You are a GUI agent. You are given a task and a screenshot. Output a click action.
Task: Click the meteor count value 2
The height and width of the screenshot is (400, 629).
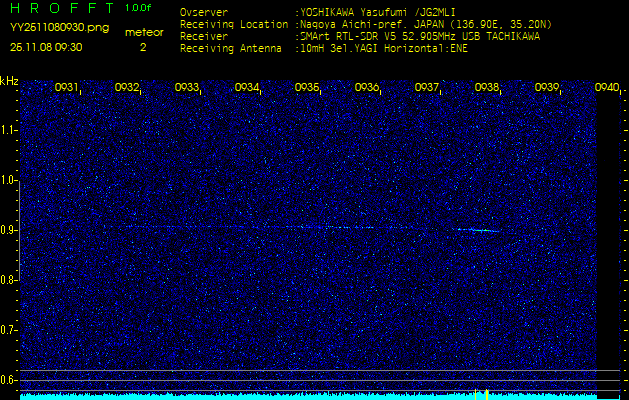pyautogui.click(x=143, y=46)
